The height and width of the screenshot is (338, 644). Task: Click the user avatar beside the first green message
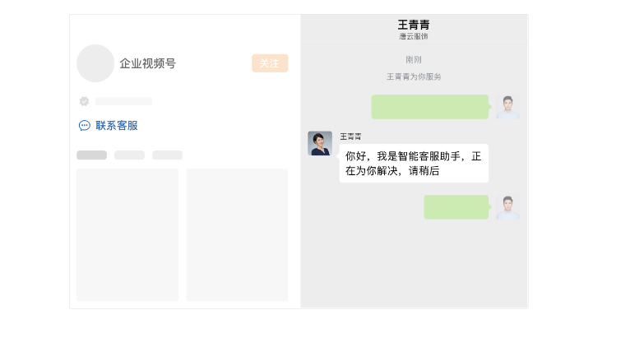507,107
